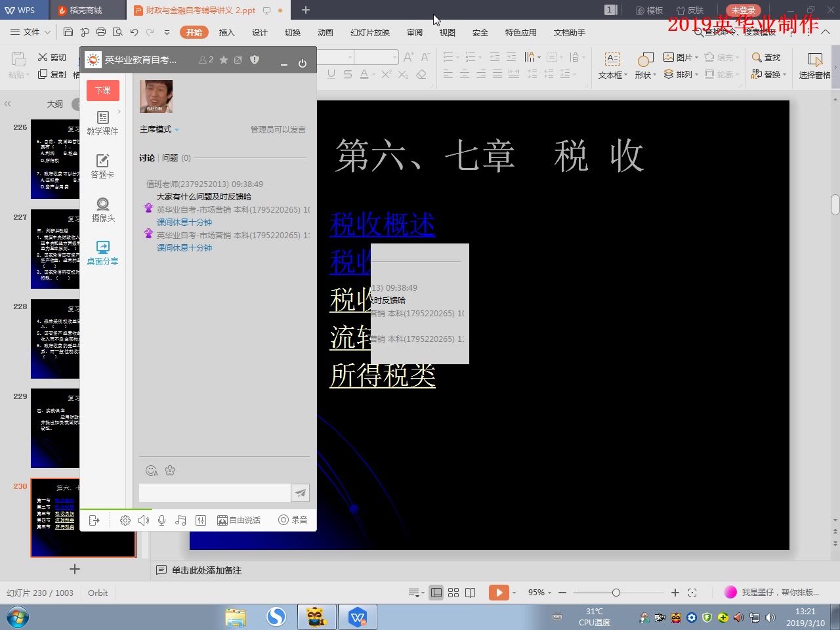Open classroom settings gear icon

125,520
